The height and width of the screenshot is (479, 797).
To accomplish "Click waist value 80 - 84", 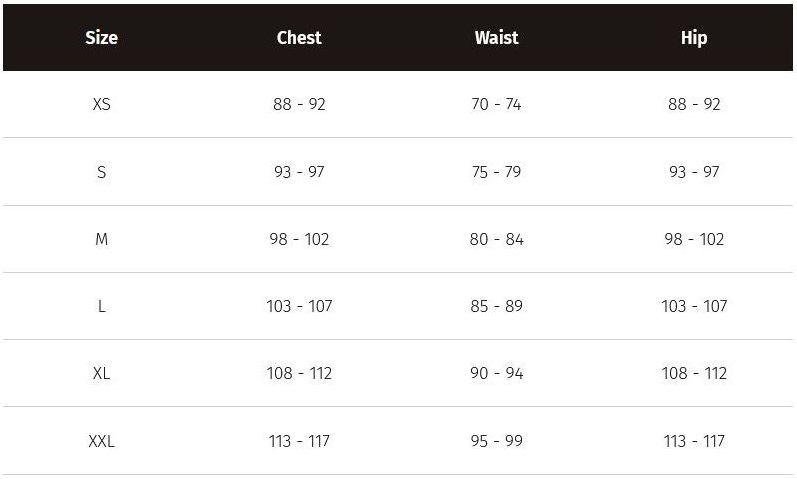I will point(497,239).
